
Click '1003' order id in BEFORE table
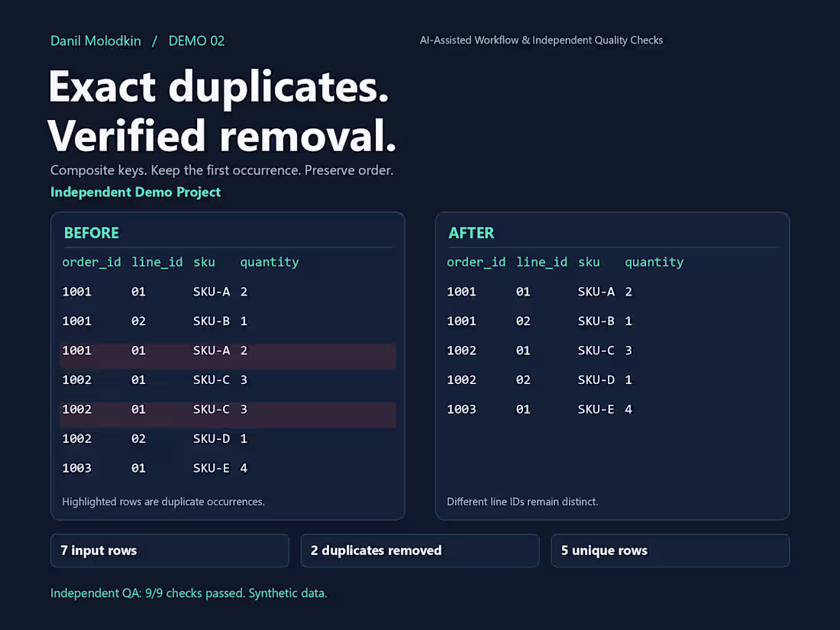point(76,468)
